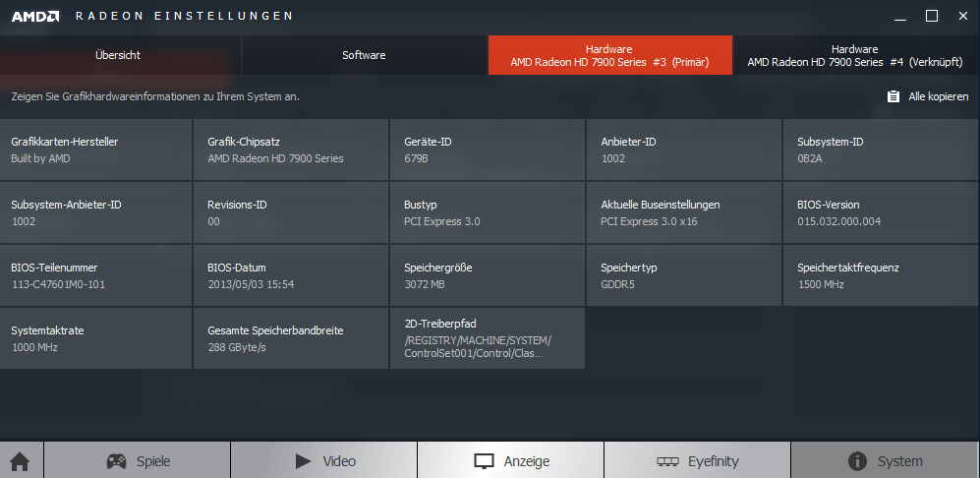
Task: Go to the Home icon
Action: (20, 461)
